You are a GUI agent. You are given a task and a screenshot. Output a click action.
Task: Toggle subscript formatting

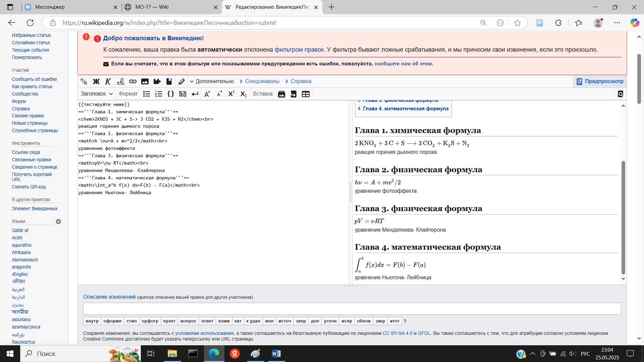(x=244, y=94)
